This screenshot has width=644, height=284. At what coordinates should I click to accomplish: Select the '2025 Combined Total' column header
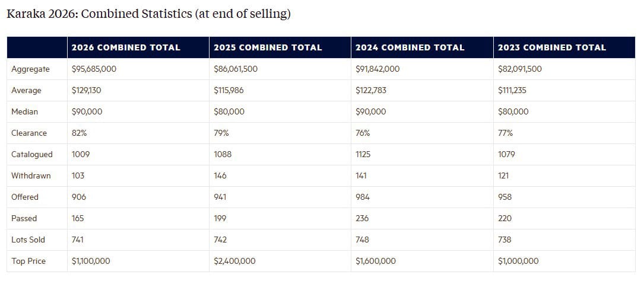[268, 47]
